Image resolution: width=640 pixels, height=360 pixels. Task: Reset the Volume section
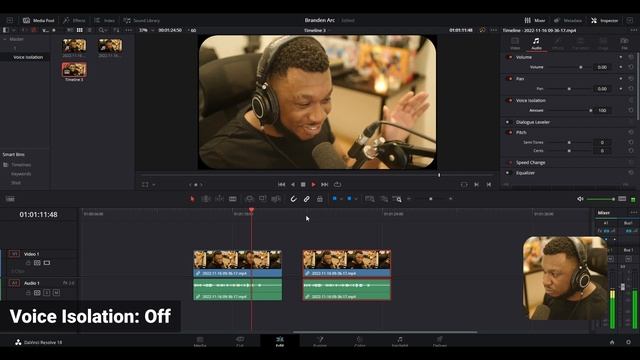click(631, 57)
